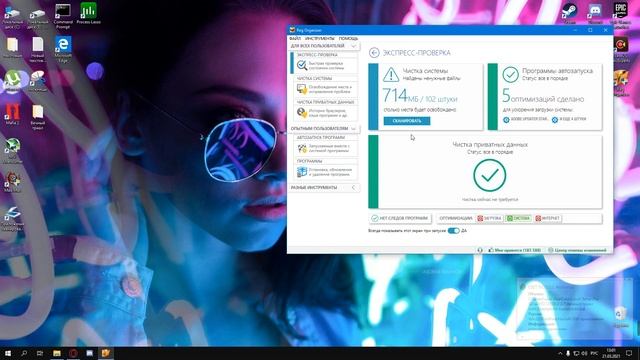Show hidden system tray icons
The image size is (640, 360).
[560, 353]
